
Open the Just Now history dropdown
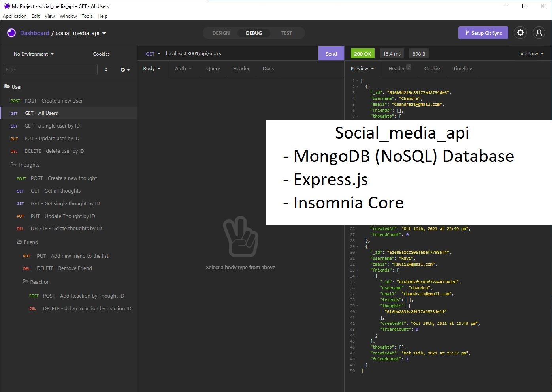(x=531, y=54)
